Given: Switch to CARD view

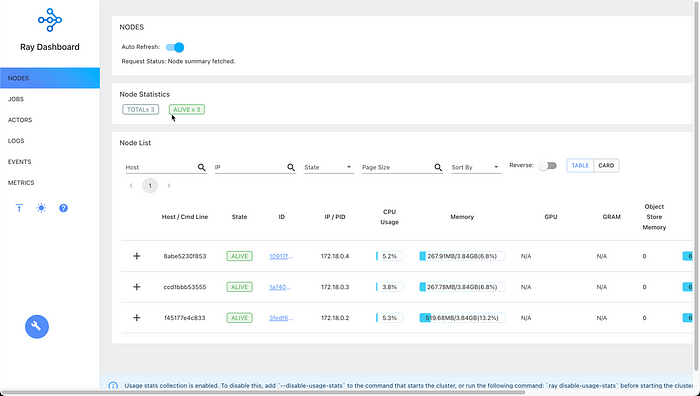Looking at the screenshot, I should coord(606,166).
